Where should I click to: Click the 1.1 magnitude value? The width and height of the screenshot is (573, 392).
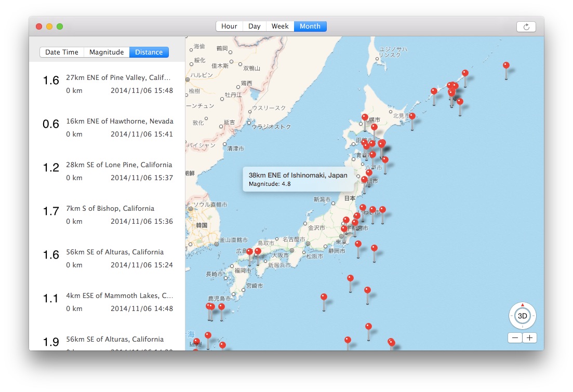pyautogui.click(x=51, y=299)
